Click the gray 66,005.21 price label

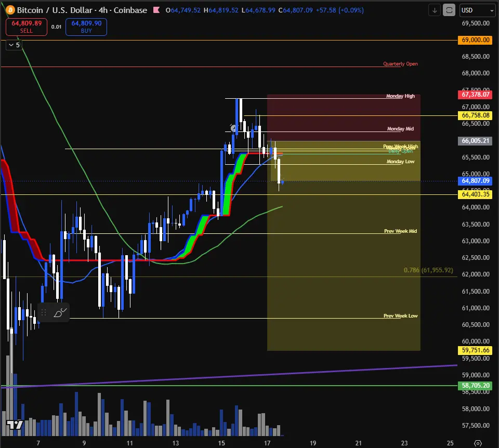point(475,141)
